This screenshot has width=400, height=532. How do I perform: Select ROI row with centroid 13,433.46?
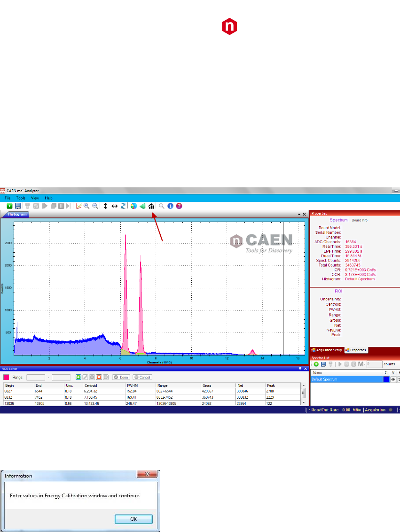152,403
